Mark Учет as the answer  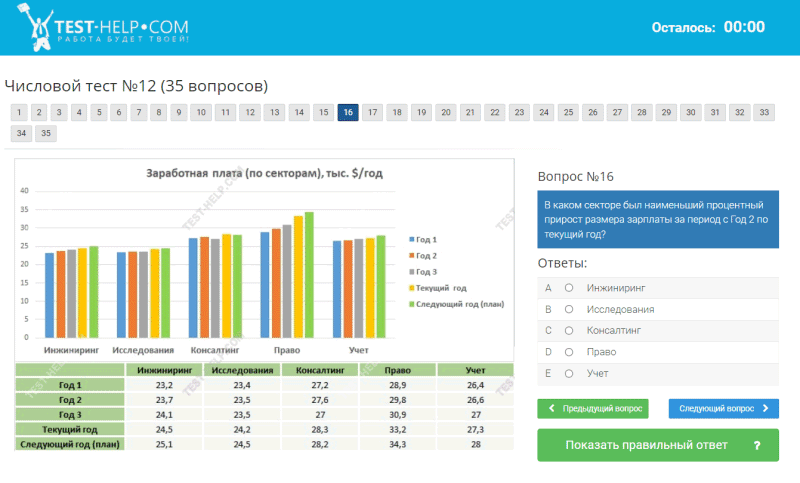569,373
